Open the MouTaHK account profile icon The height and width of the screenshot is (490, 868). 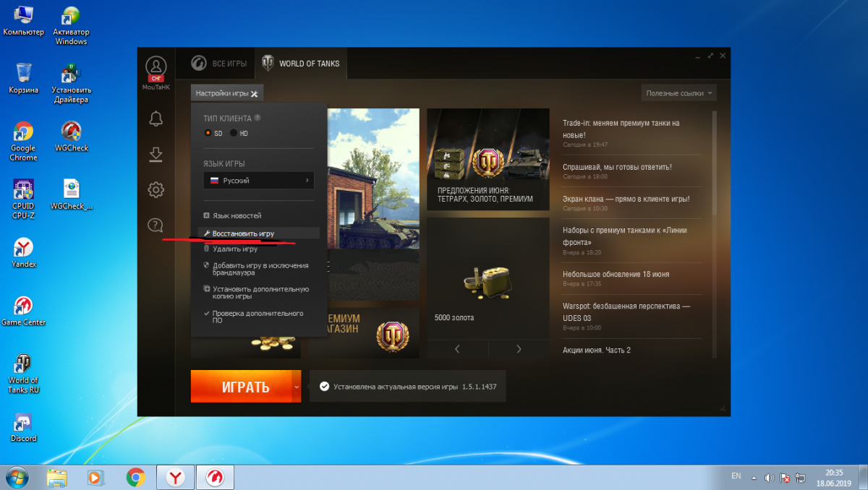pyautogui.click(x=156, y=67)
